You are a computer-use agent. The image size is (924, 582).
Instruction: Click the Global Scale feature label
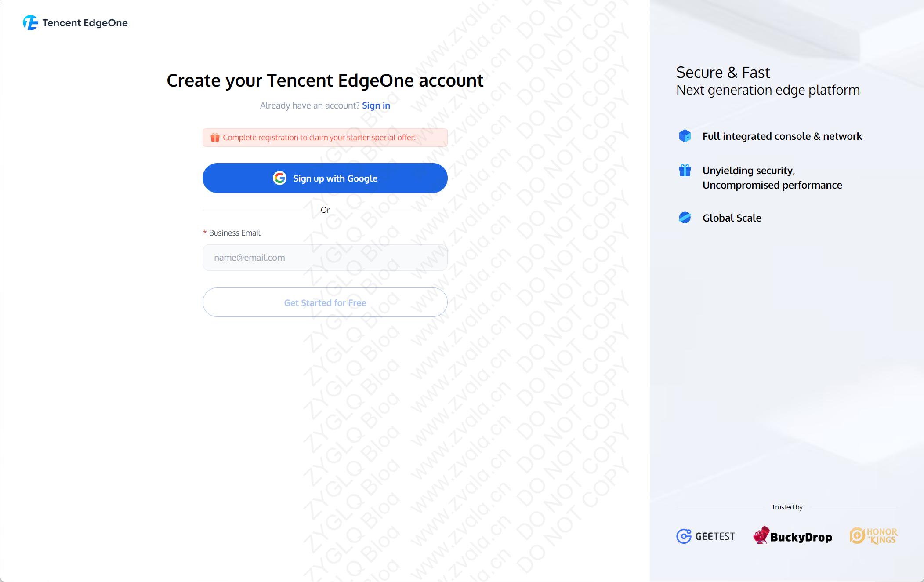(732, 218)
